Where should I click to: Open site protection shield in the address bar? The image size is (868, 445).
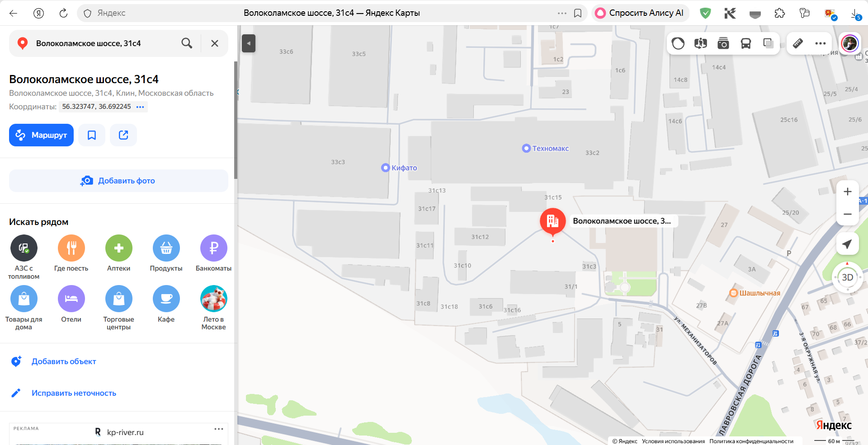point(88,13)
